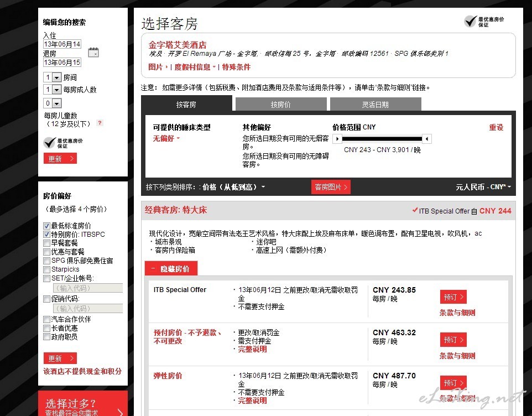Viewport: 532px width, 416px height.
Task: Open 条款与细则 for ITB Special Offer
Action: [457, 313]
